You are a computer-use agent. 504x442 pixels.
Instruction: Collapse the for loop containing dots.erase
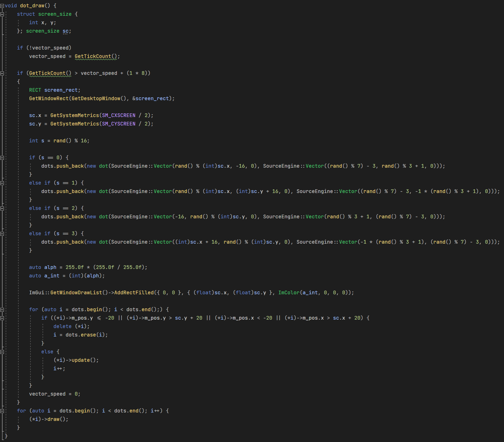[x=2, y=310]
